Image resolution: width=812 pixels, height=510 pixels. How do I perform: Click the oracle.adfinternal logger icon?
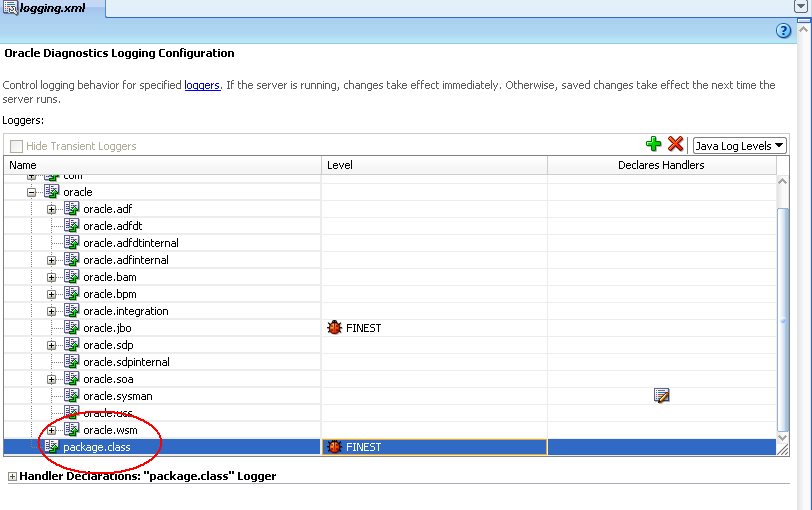(x=71, y=259)
